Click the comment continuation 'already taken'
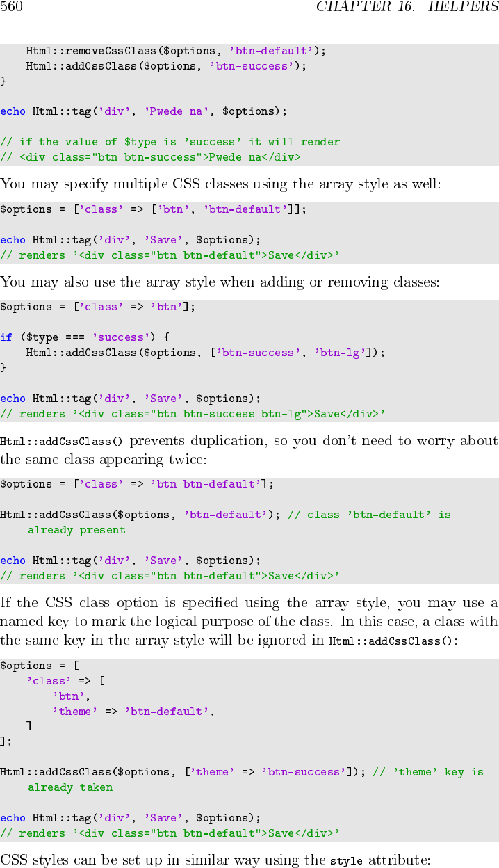This screenshot has height=868, width=499. pyautogui.click(x=69, y=787)
